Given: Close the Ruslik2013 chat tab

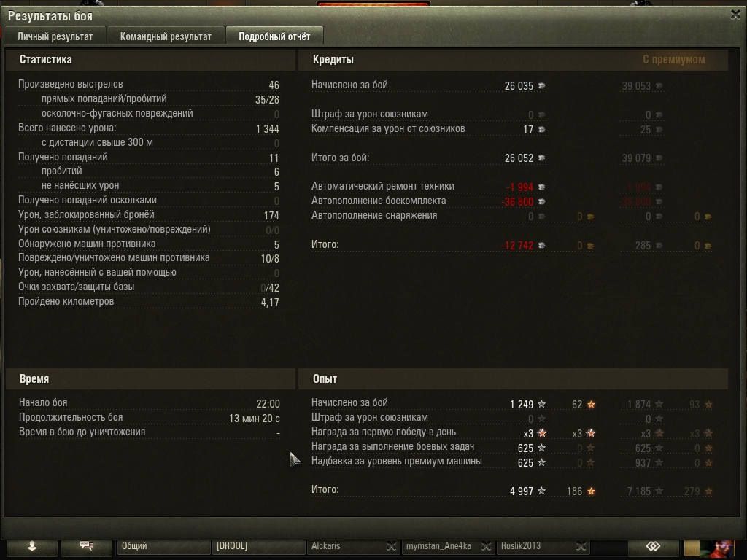Looking at the screenshot, I should tap(581, 546).
